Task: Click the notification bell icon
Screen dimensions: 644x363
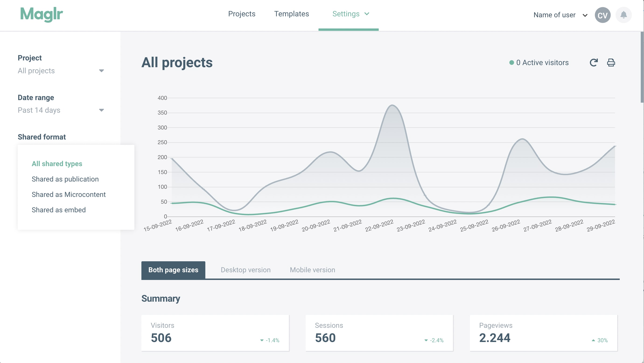Action: 623,15
